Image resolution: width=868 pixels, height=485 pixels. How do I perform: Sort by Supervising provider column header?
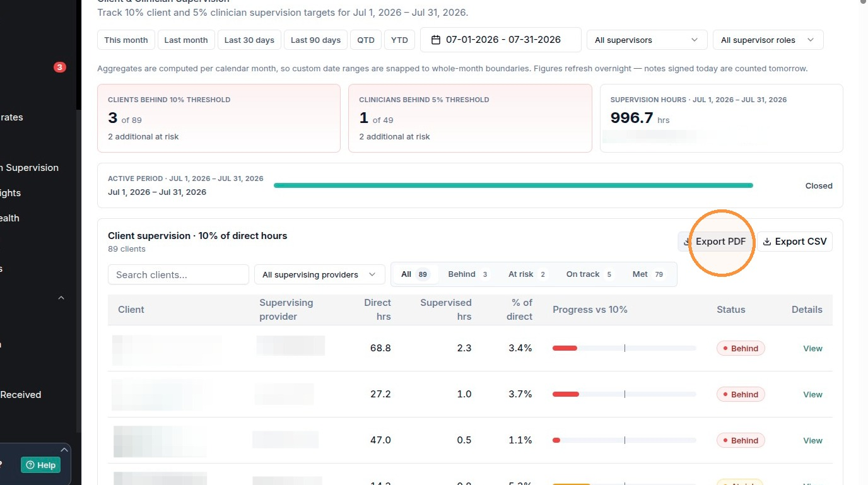[x=286, y=310]
